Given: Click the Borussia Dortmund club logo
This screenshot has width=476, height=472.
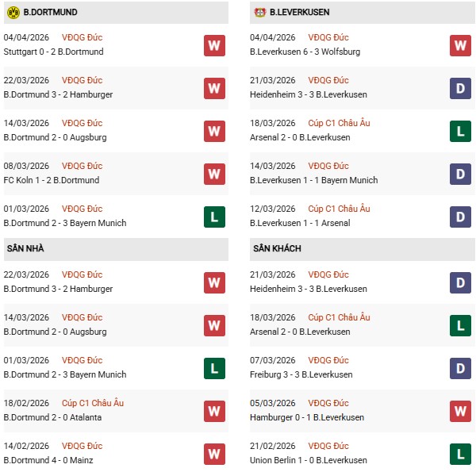Looking at the screenshot, I should click(x=12, y=13).
